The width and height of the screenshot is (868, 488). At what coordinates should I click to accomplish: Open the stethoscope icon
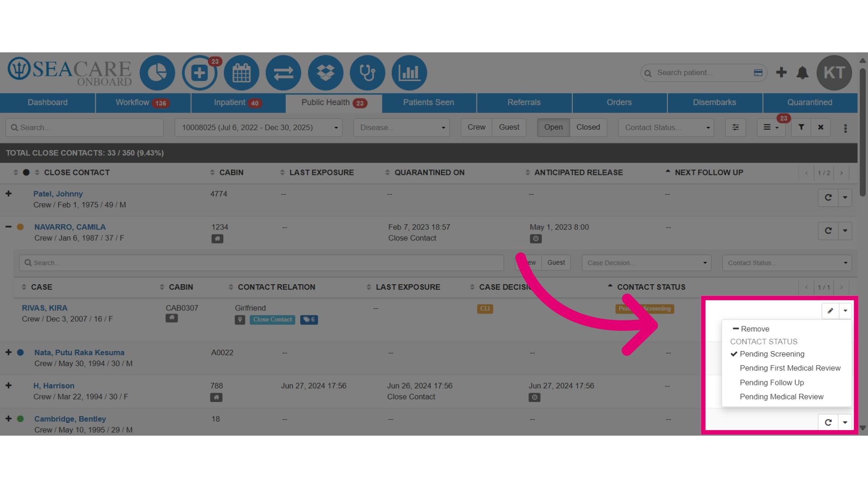click(x=368, y=73)
